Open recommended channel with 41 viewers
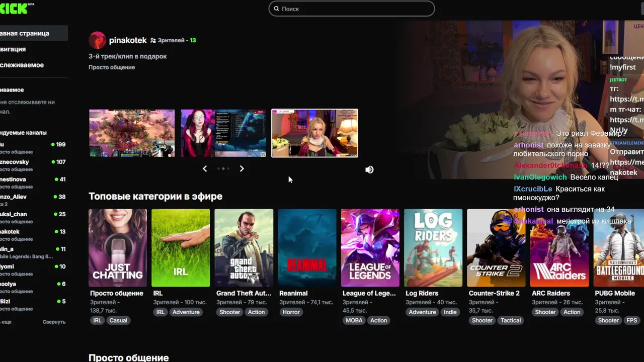644x362 pixels. tap(33, 183)
